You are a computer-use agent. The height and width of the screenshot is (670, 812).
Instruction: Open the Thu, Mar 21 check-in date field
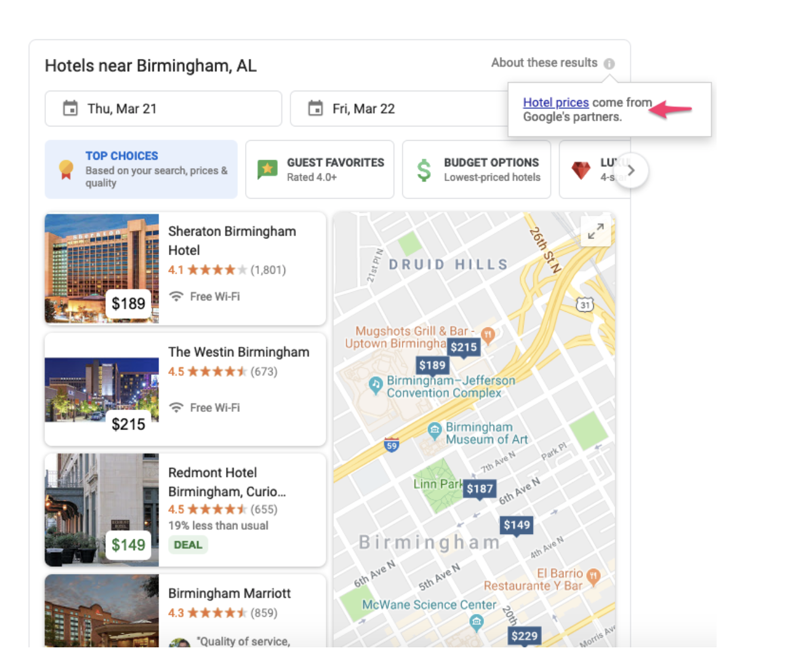(163, 108)
